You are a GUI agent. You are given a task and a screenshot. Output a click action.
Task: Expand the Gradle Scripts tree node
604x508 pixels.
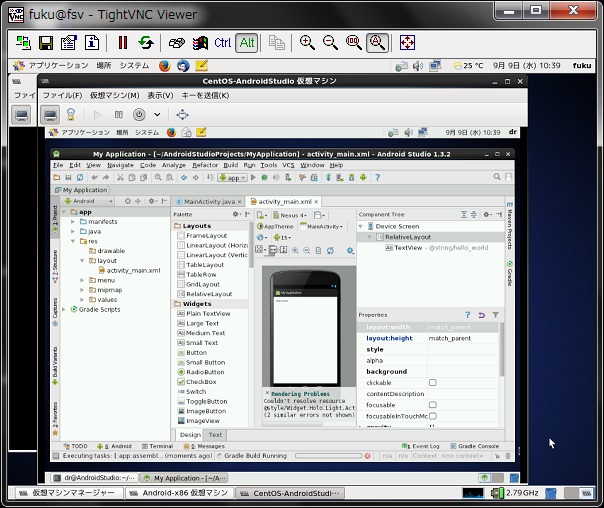(x=66, y=309)
